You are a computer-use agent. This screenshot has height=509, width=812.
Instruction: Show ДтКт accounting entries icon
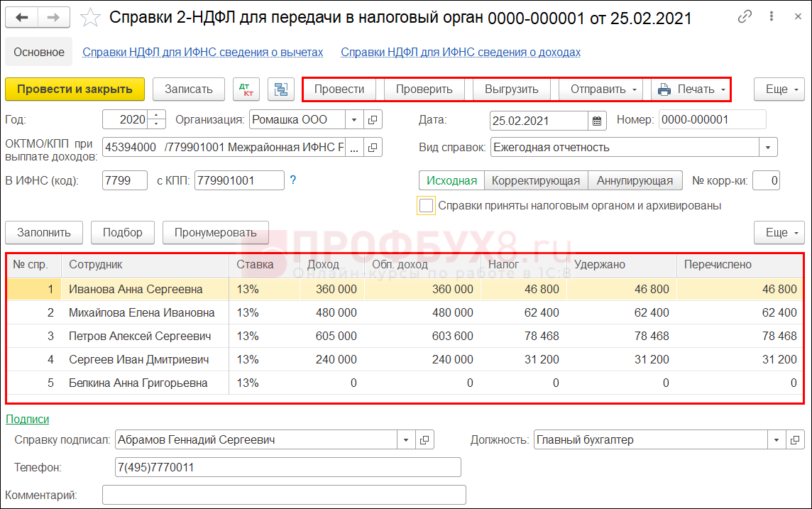click(246, 89)
